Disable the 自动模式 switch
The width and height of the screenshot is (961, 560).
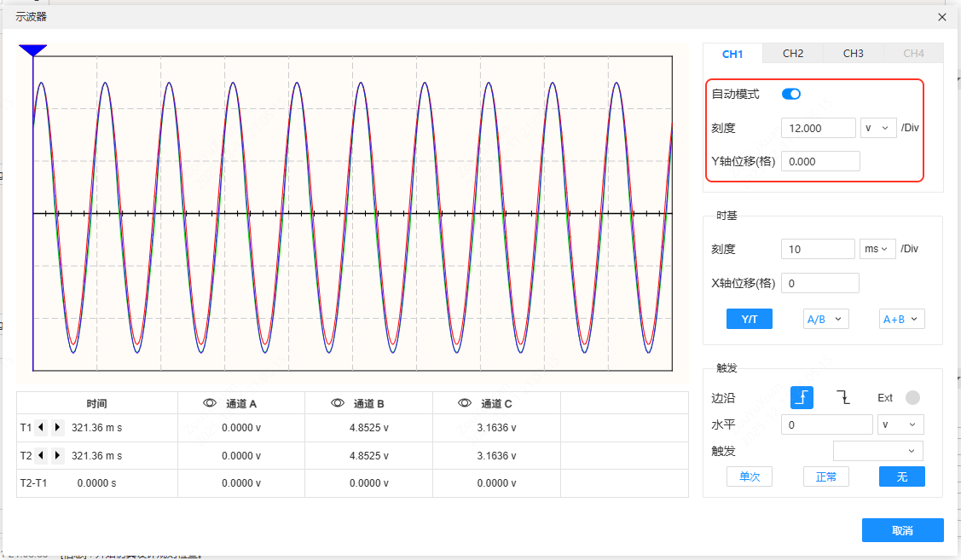tap(791, 94)
